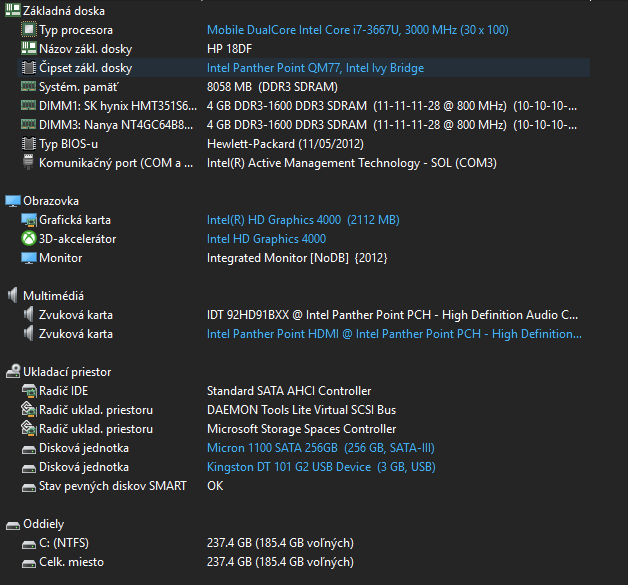Screen dimensions: 628x585
Task: Click speaker icon of IDT 92HD91BXX sound card
Action: [28, 315]
